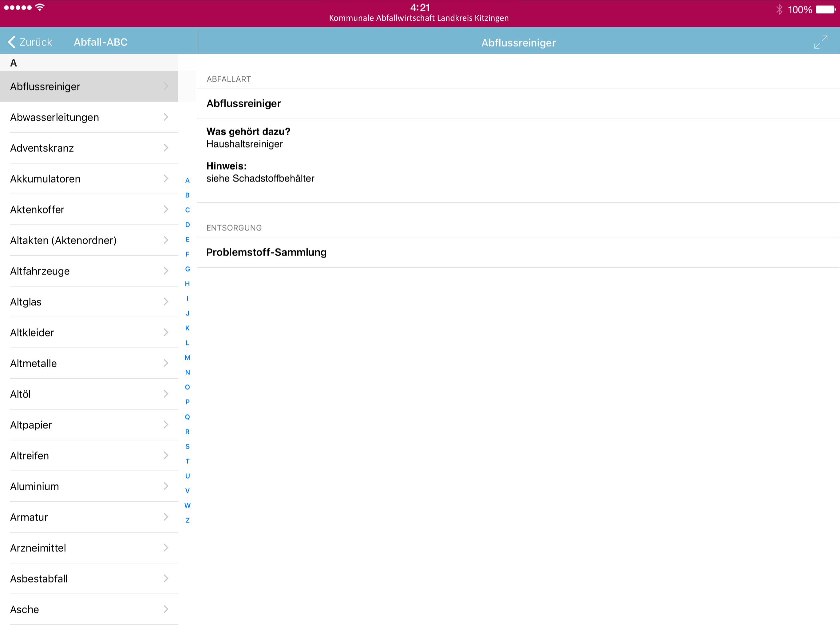Expand chevron on Abwasserleitungen row
The width and height of the screenshot is (840, 630).
(x=166, y=117)
